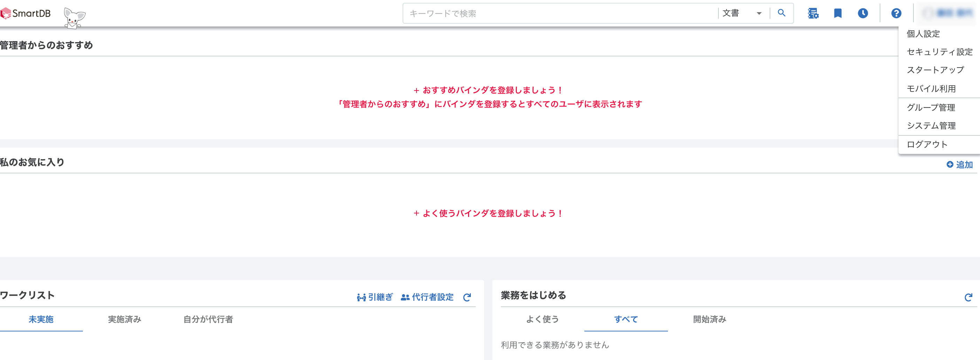Click the 追加 link for favorites
This screenshot has width=980, height=360.
pos(959,165)
